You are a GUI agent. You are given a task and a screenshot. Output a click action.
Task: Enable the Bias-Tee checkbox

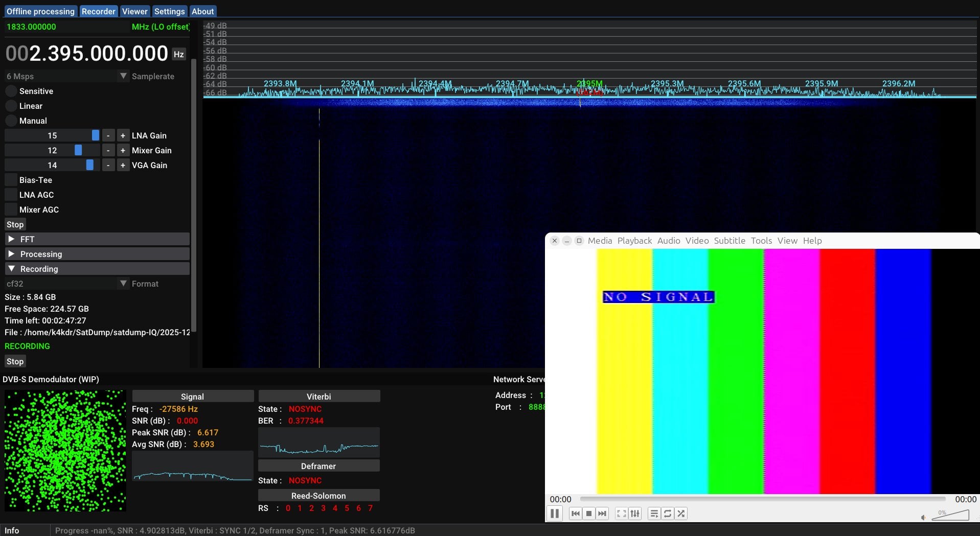coord(11,180)
